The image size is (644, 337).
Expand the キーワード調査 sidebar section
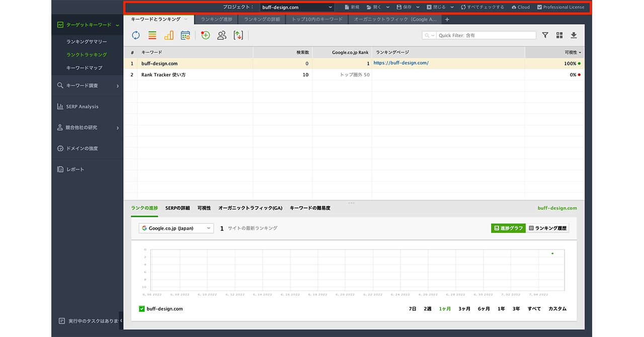pos(88,86)
